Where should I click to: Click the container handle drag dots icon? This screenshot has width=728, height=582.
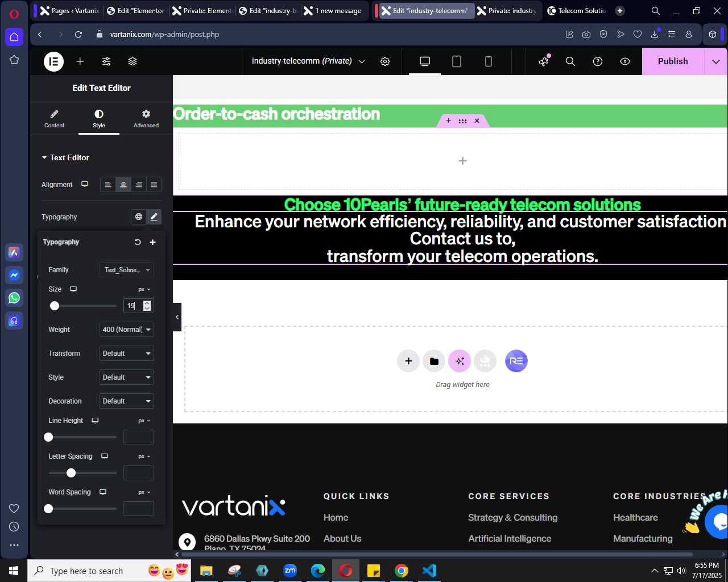(462, 120)
